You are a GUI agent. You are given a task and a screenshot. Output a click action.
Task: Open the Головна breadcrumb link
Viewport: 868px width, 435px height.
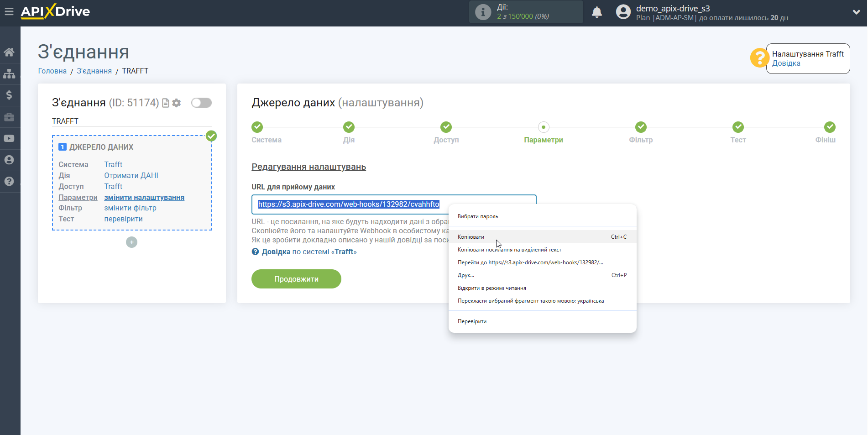(x=52, y=71)
